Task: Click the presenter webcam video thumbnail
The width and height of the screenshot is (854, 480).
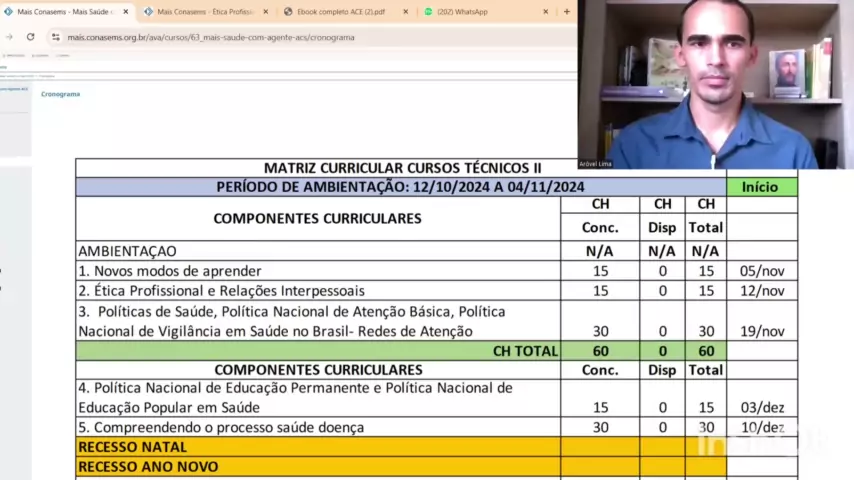Action: tap(715, 85)
